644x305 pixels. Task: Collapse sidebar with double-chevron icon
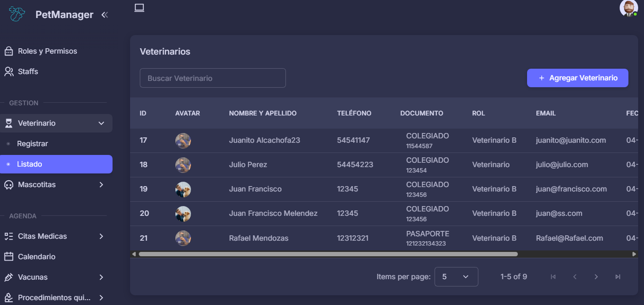point(104,15)
